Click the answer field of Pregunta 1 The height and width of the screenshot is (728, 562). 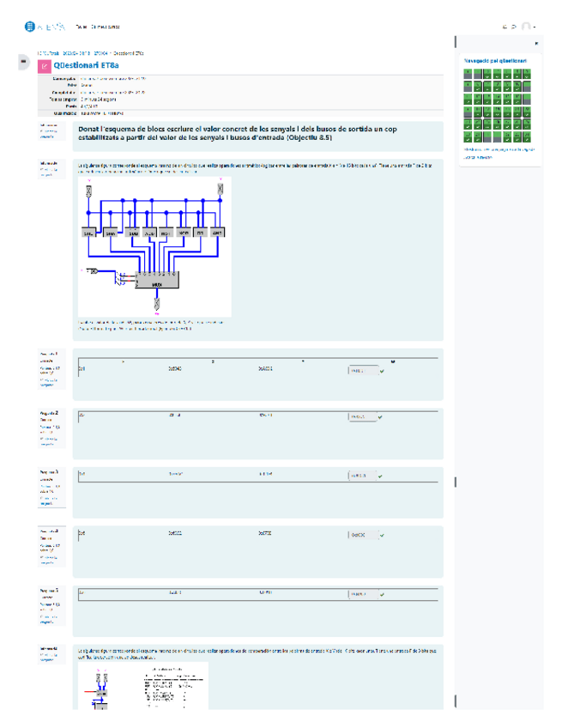point(362,371)
